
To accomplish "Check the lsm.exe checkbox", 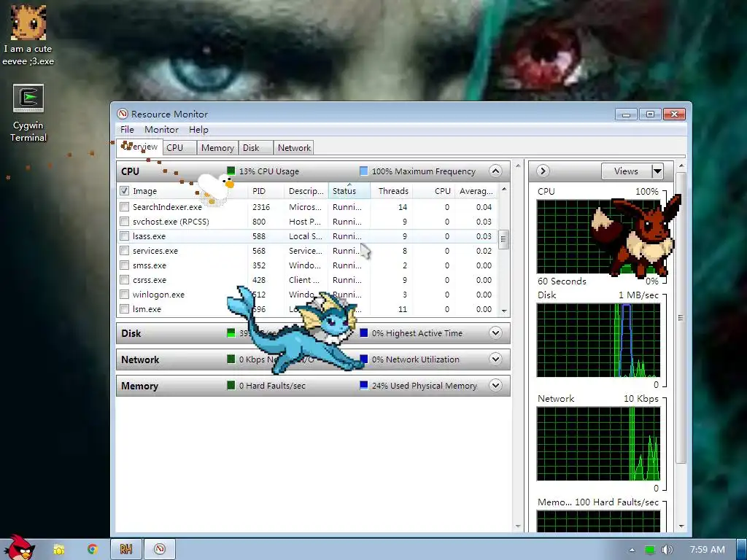I will tap(124, 309).
